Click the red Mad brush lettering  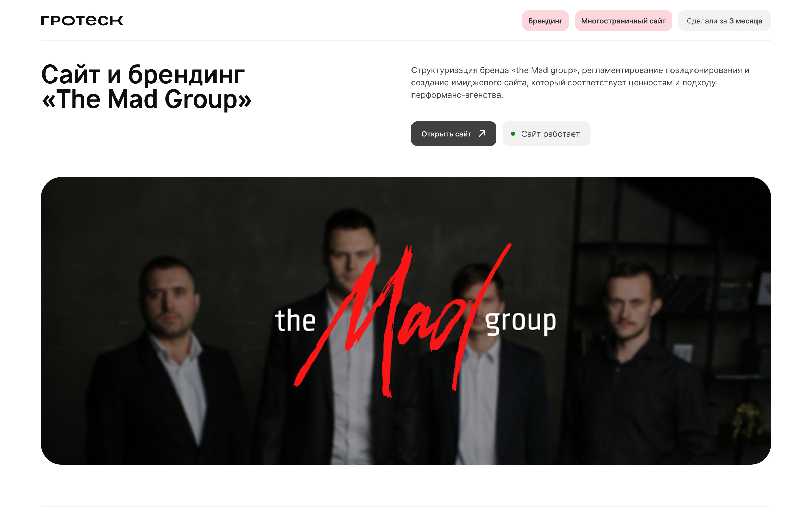point(403,319)
